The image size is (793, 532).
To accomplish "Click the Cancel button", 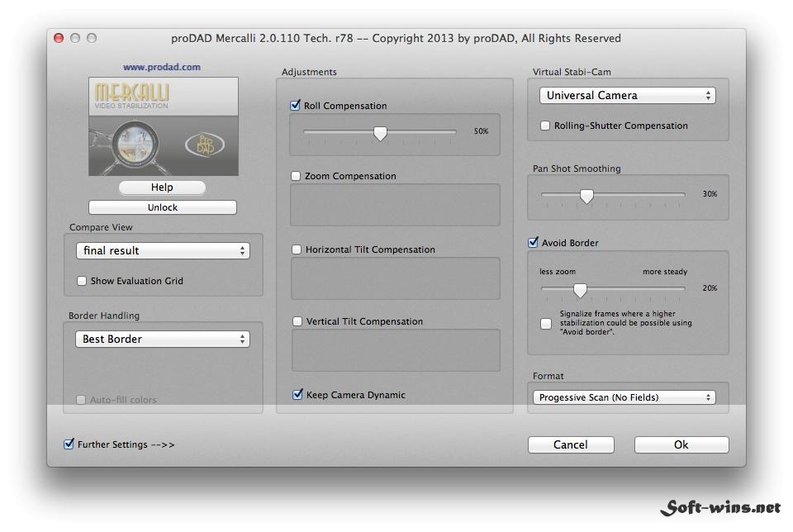I will click(571, 444).
